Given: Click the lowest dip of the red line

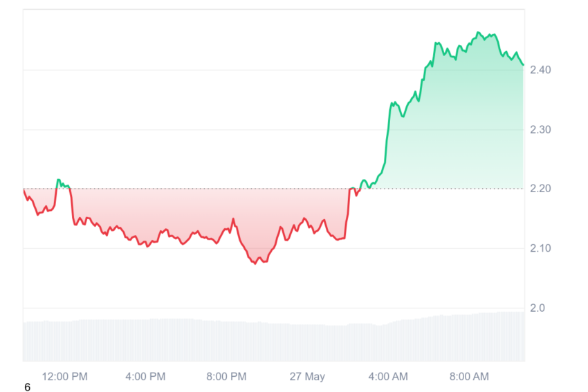Looking at the screenshot, I should (x=255, y=263).
